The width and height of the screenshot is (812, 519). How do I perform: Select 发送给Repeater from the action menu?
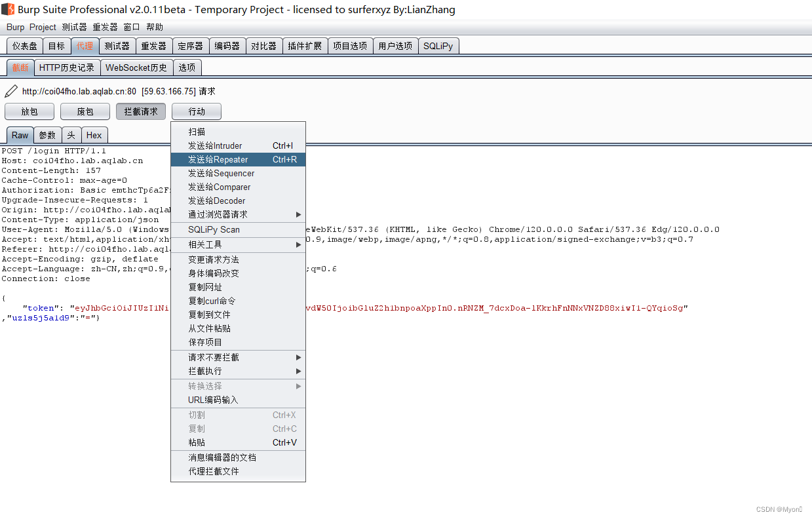coord(216,159)
